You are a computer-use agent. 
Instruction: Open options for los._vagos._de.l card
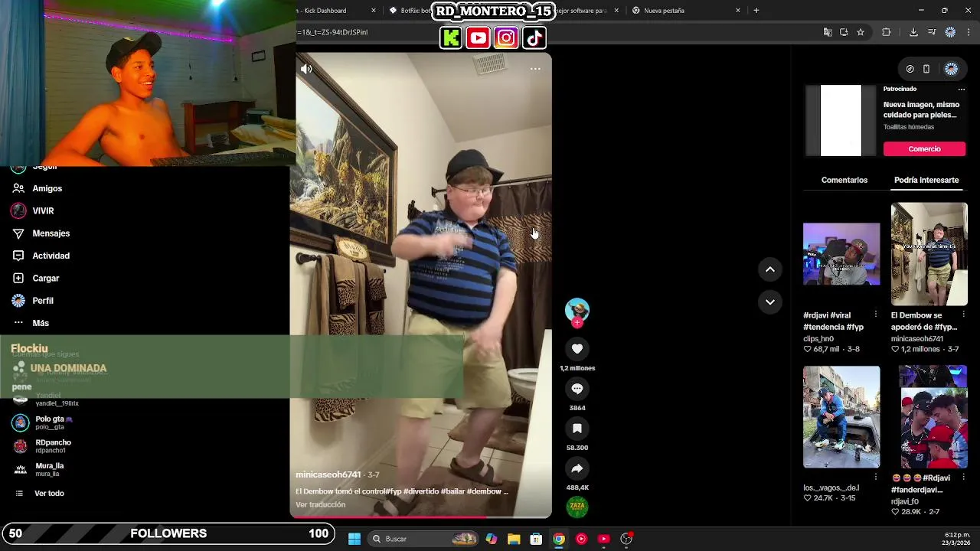tap(876, 478)
